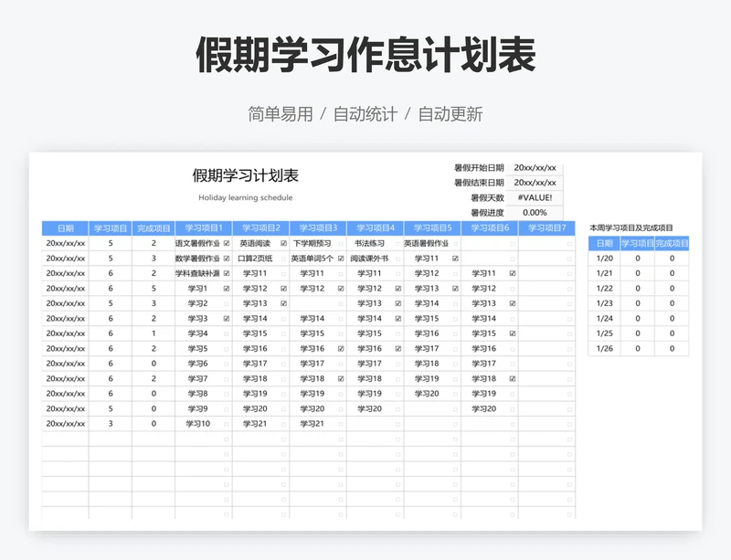Image resolution: width=731 pixels, height=560 pixels.
Task: Click the 假期学习作息计划表 banner heading
Action: click(365, 55)
